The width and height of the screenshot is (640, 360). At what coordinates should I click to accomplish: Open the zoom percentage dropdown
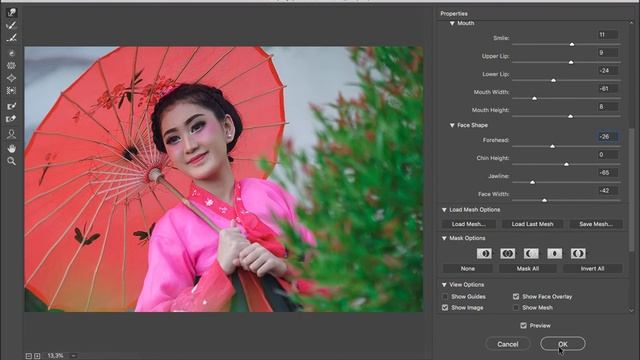(x=73, y=356)
